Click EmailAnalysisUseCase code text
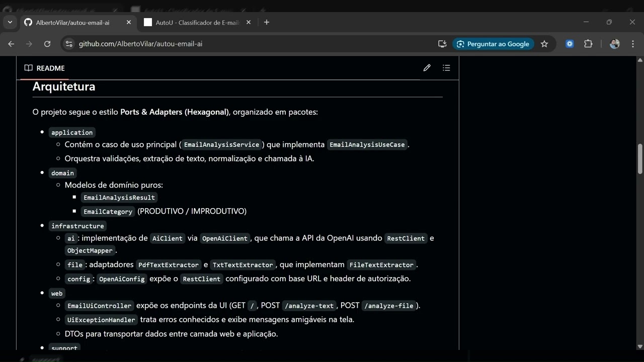 pos(367,145)
